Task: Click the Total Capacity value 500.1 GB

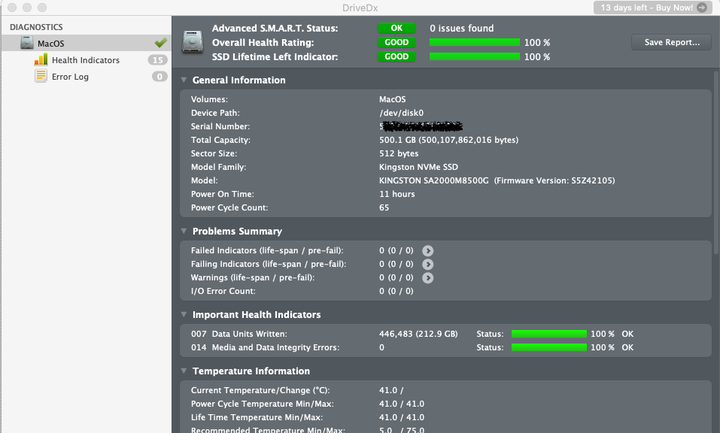Action: [x=449, y=140]
